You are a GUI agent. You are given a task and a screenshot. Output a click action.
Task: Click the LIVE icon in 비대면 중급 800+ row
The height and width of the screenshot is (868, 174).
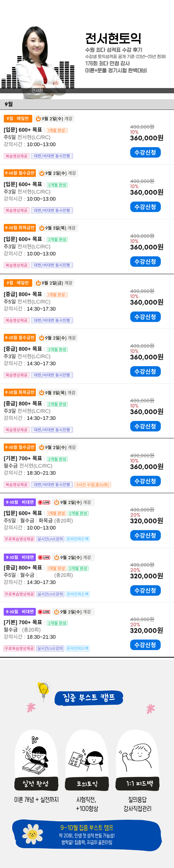pos(44,557)
